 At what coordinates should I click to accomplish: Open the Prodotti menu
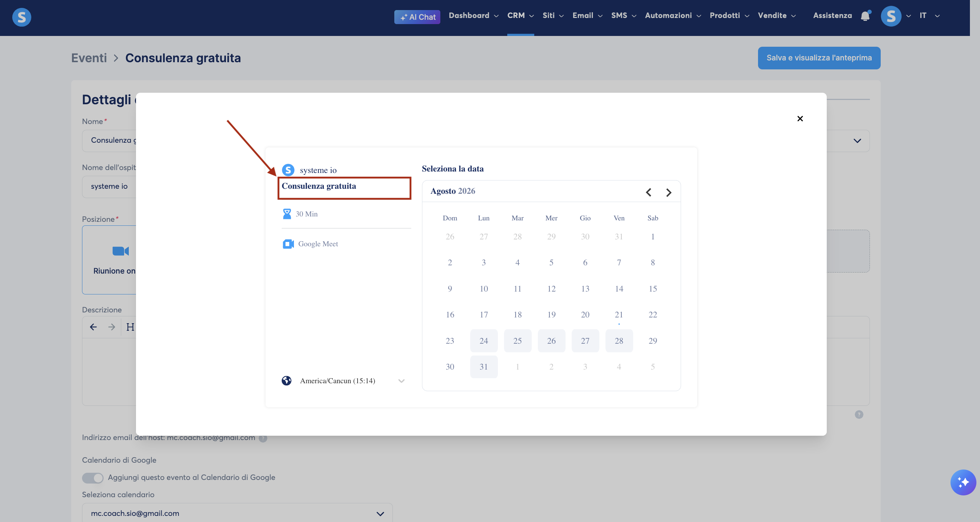[729, 15]
